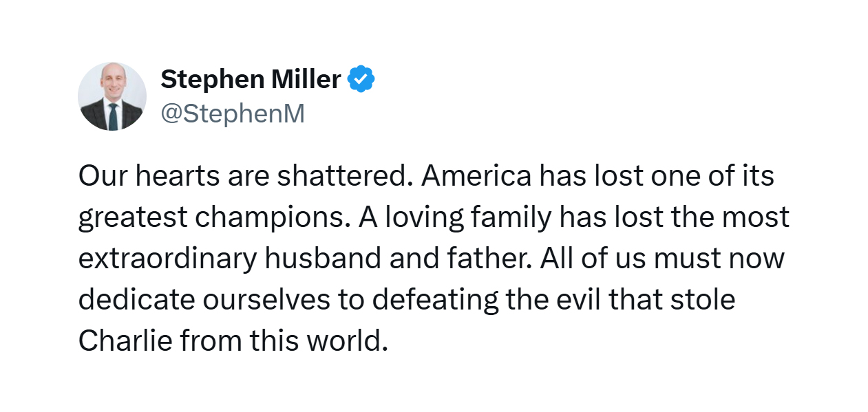Click the sentence 'Our hearts are shattered.'
The image size is (868, 412).
[246, 176]
